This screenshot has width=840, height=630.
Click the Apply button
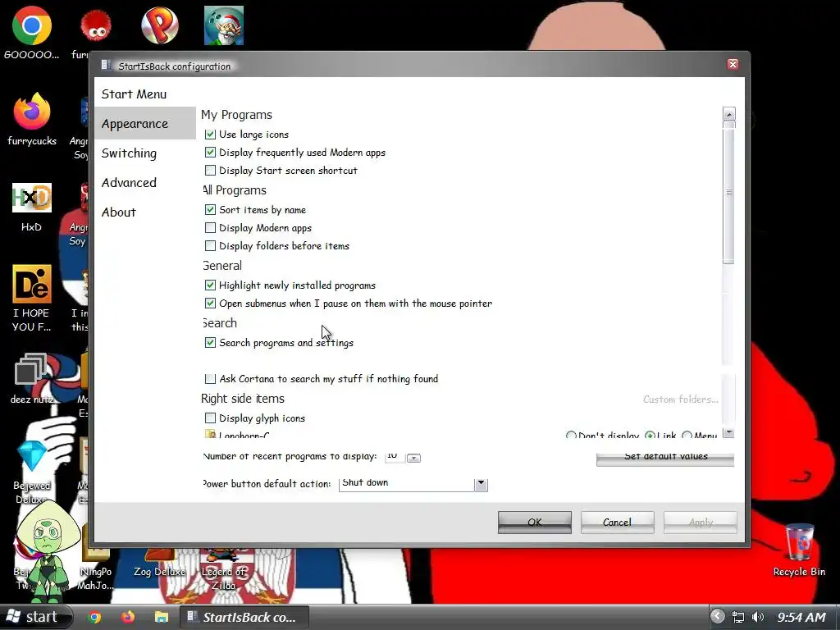tap(701, 522)
